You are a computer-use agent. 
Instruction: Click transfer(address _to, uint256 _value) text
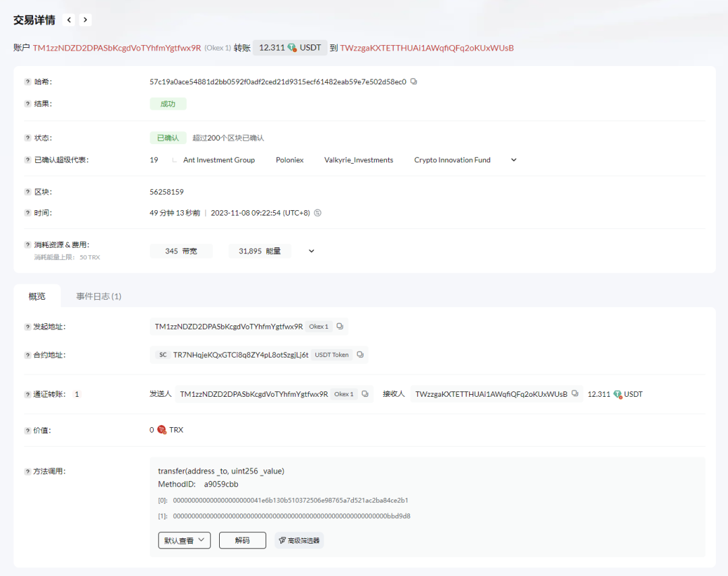pyautogui.click(x=221, y=471)
